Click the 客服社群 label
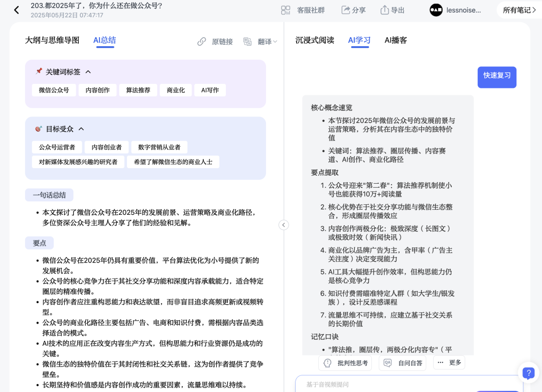 pos(311,10)
